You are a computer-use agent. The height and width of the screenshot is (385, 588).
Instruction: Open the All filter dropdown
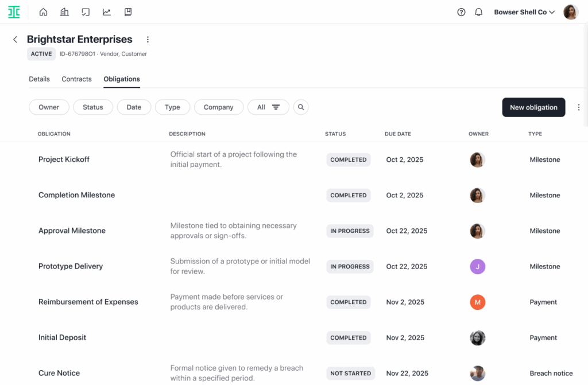tap(268, 107)
